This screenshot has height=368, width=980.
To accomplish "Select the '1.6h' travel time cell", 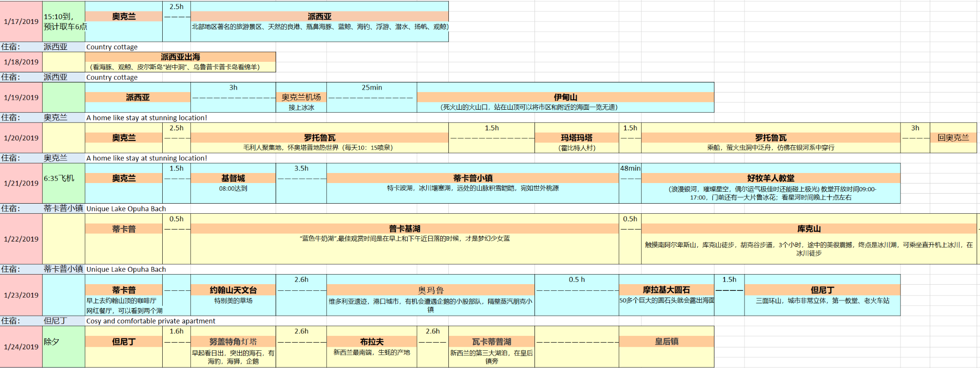I will tap(177, 331).
